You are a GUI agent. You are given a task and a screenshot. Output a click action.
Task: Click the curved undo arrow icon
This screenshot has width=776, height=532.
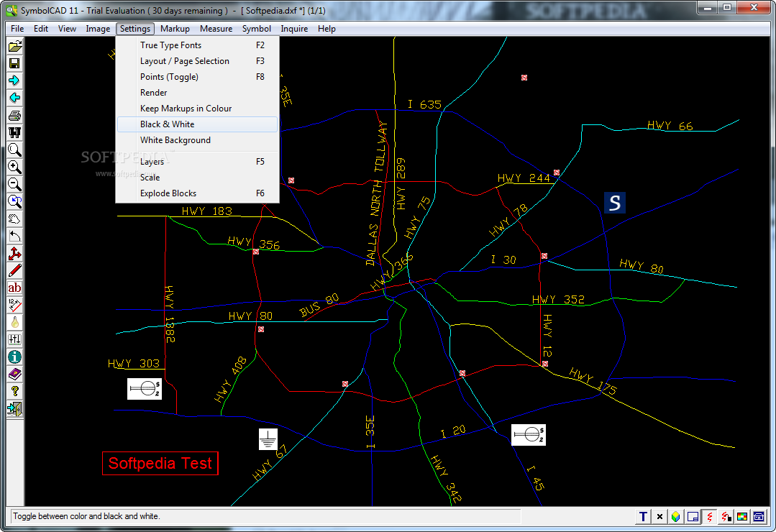pyautogui.click(x=15, y=236)
